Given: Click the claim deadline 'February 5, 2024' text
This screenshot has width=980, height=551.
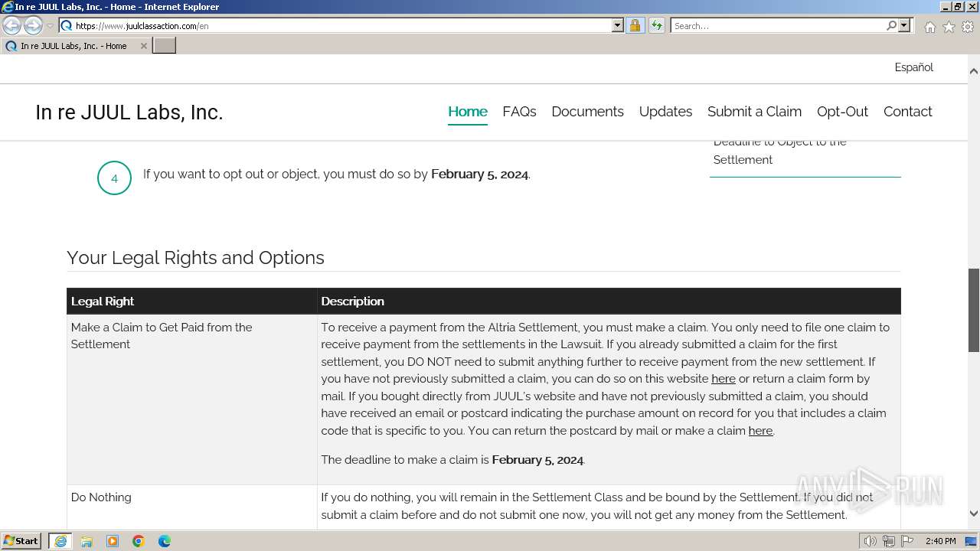Looking at the screenshot, I should click(x=537, y=460).
